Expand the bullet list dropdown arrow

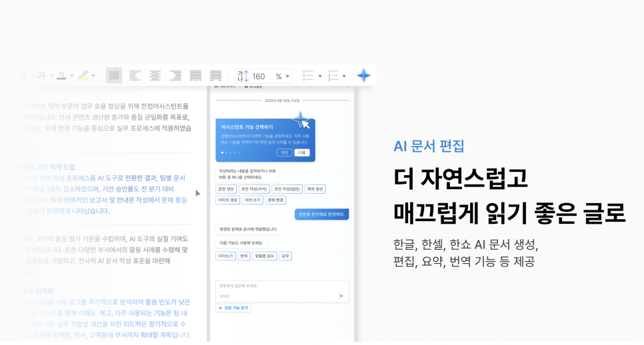click(x=320, y=77)
